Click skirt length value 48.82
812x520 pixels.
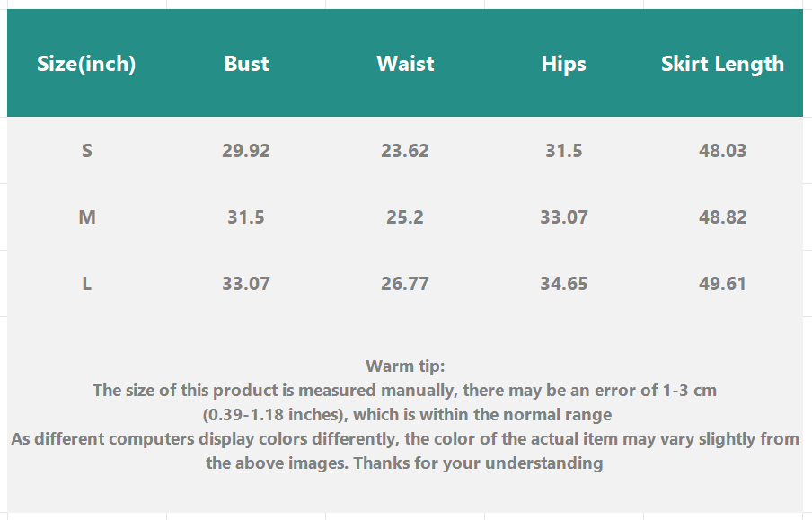point(722,217)
